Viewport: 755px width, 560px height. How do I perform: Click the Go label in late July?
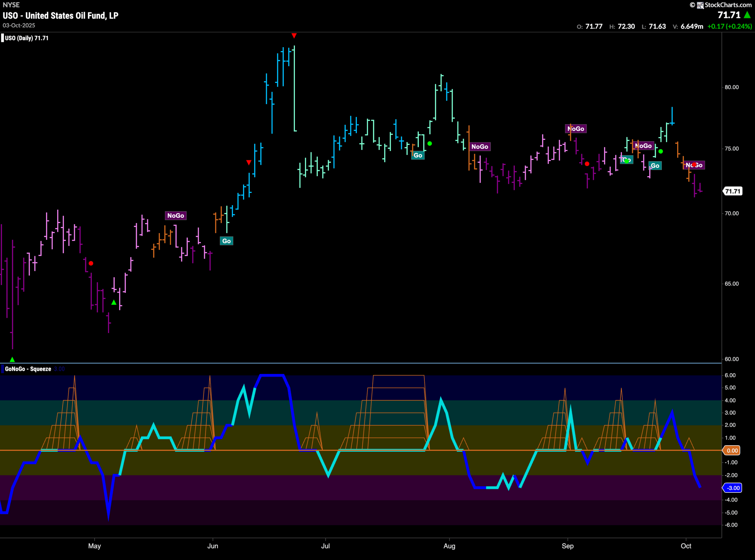tap(418, 155)
